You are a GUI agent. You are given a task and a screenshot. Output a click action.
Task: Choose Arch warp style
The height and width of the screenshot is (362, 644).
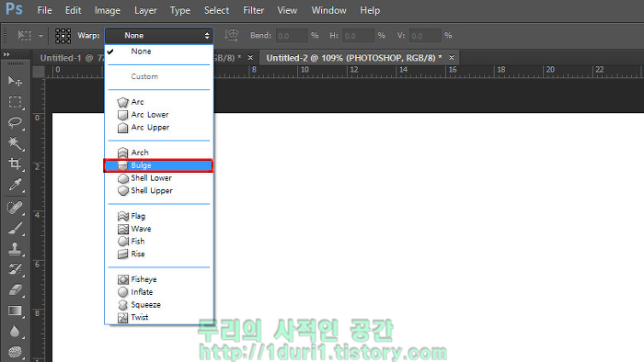[x=159, y=153]
